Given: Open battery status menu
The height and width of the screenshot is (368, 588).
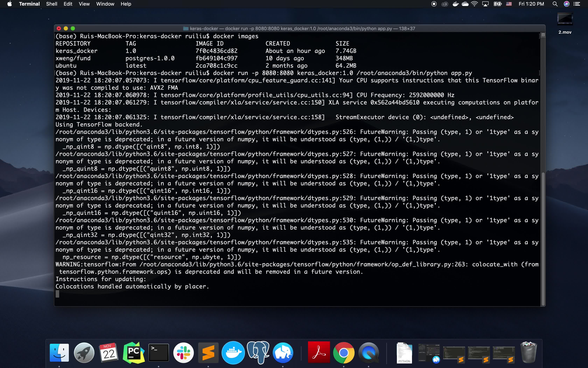Looking at the screenshot, I should [x=498, y=4].
